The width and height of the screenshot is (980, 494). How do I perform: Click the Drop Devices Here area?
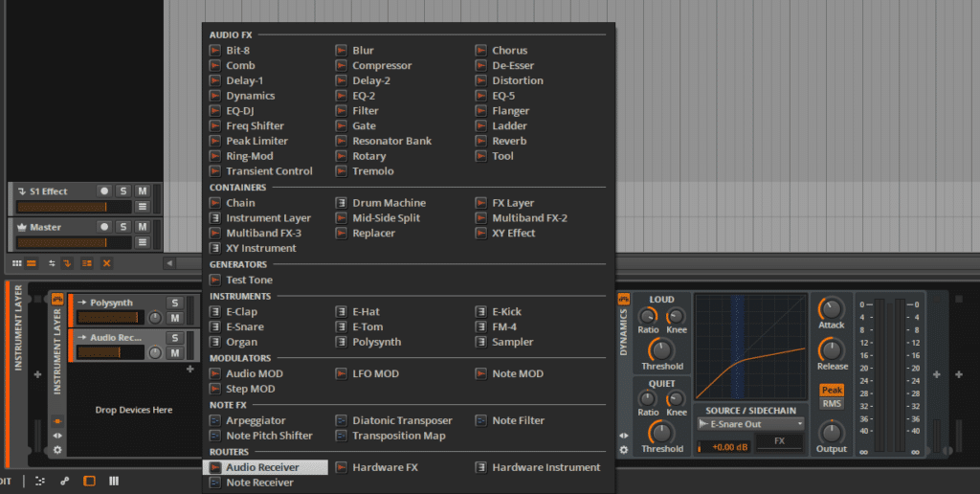click(x=134, y=410)
